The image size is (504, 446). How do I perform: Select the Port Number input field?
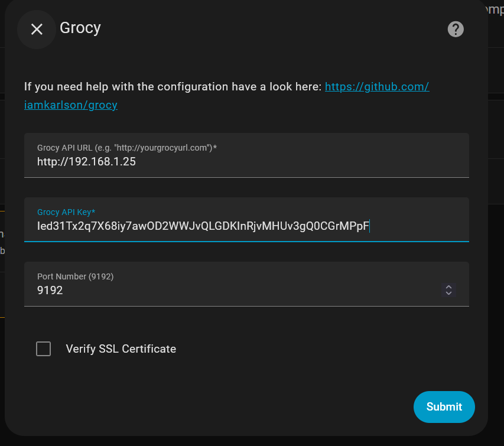point(236,290)
